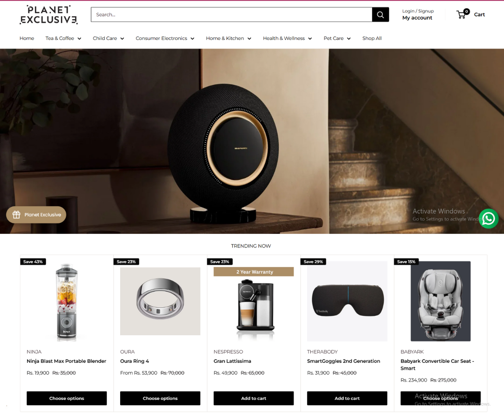
Task: Click the search magnifier icon button
Action: (381, 15)
